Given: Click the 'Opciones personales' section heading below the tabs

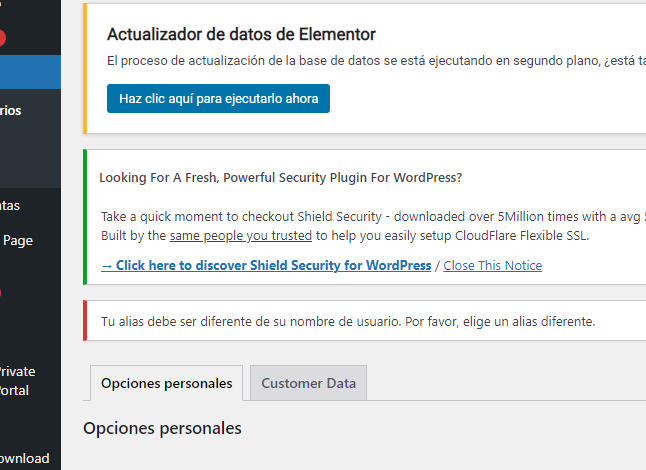Looking at the screenshot, I should point(162,428).
